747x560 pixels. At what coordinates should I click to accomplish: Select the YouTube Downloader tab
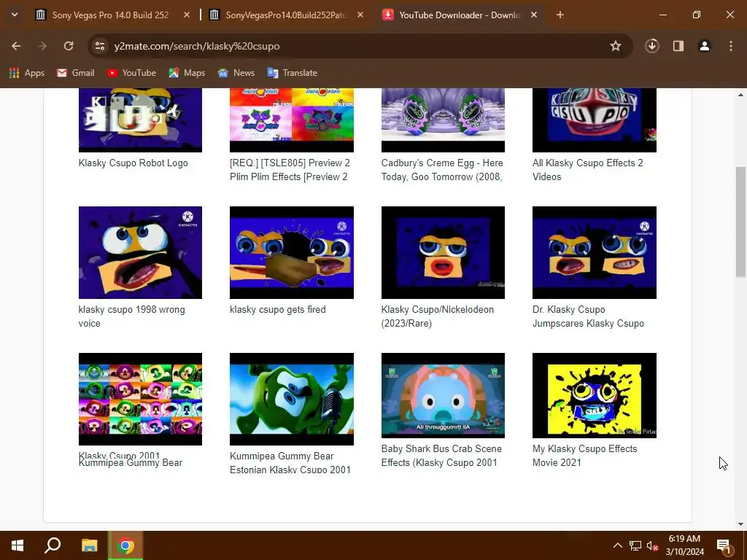pyautogui.click(x=460, y=15)
